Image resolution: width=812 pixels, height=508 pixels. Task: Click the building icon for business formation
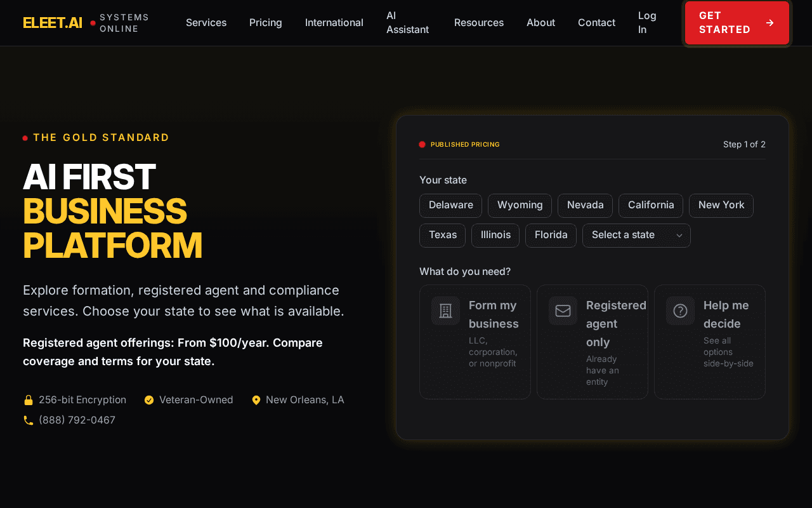click(445, 311)
